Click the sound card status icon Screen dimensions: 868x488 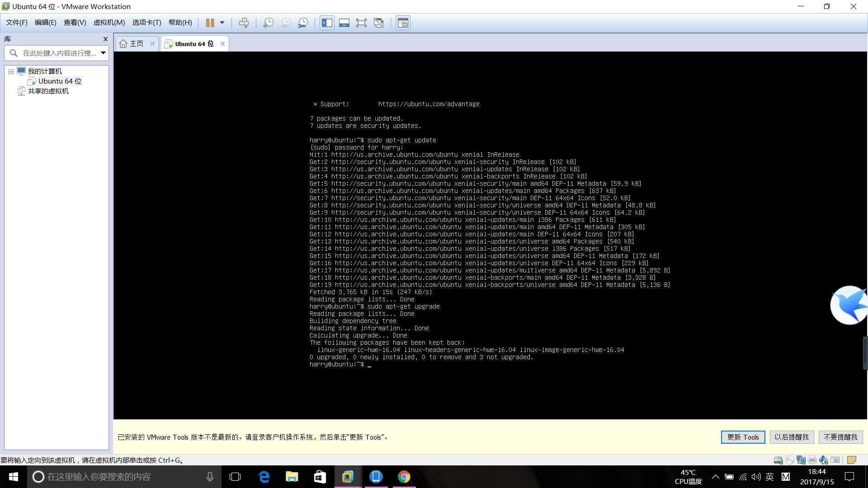[x=824, y=460]
